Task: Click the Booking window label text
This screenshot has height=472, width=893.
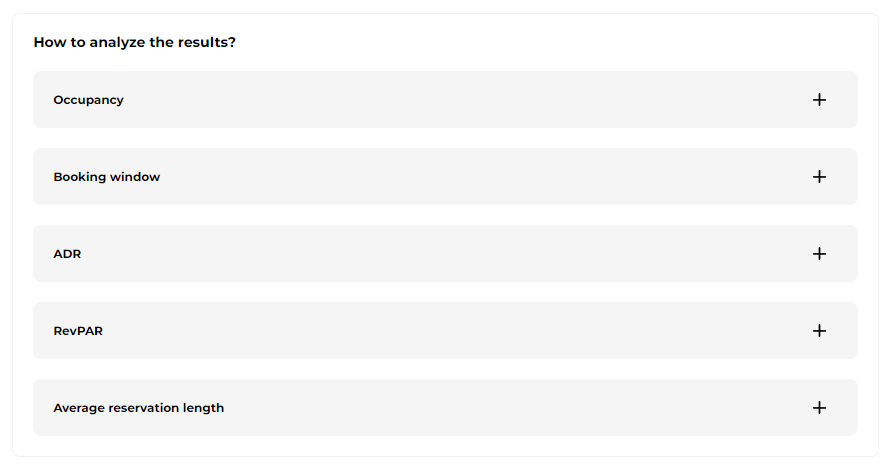Action: [106, 177]
